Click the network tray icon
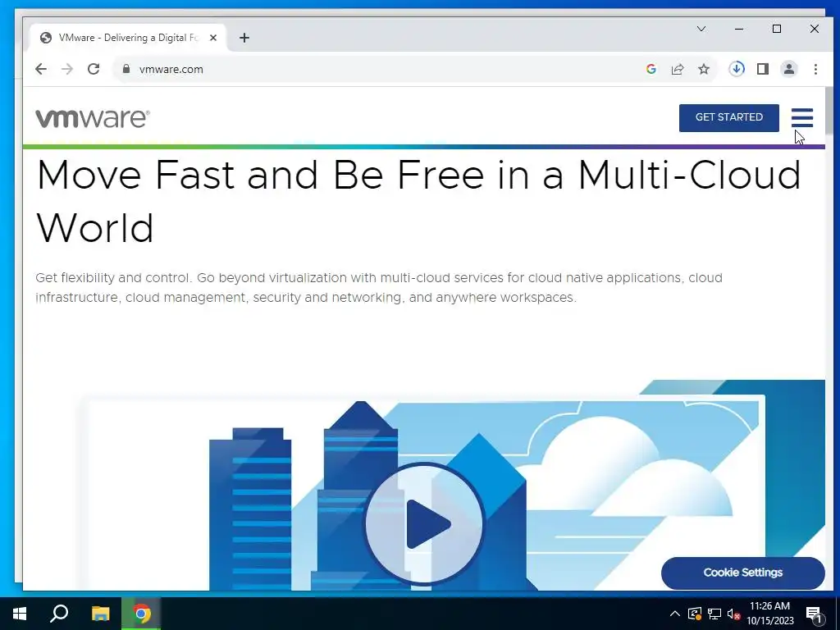 [x=714, y=614]
